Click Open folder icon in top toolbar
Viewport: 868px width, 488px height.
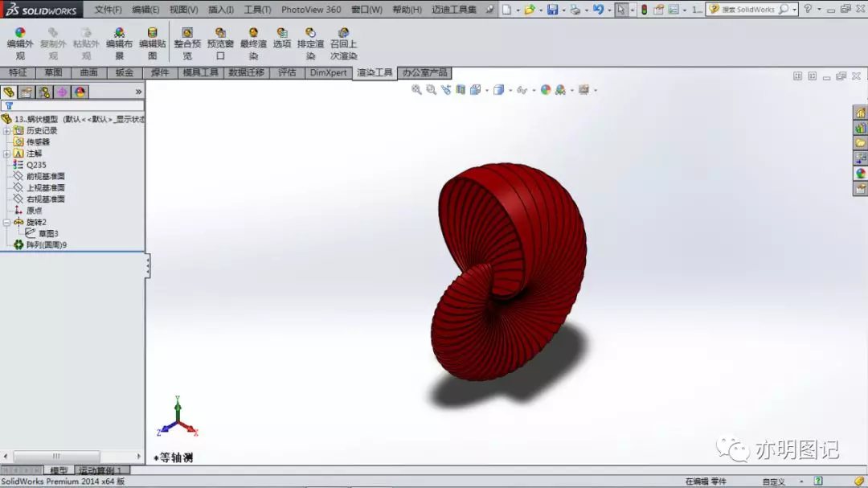(x=529, y=10)
